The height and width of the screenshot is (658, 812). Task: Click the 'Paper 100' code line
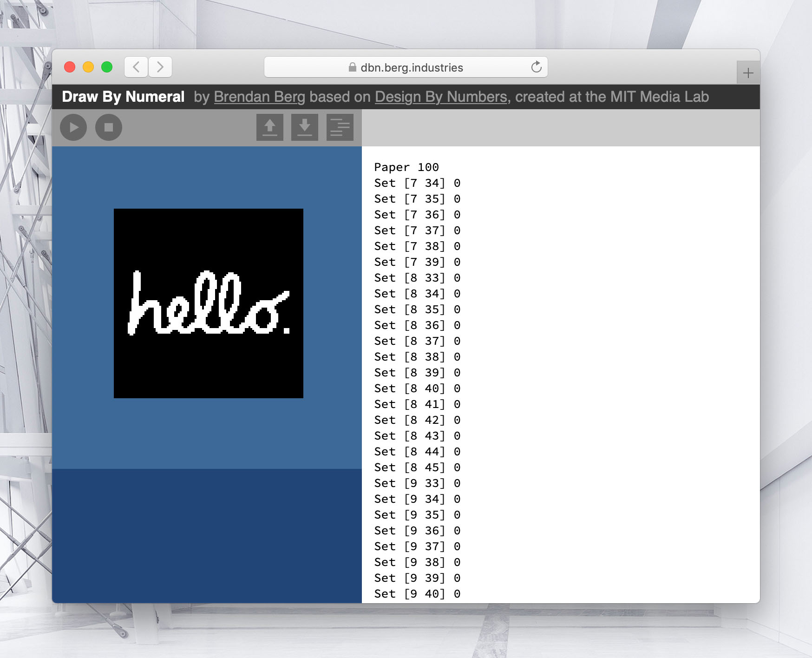coord(406,167)
